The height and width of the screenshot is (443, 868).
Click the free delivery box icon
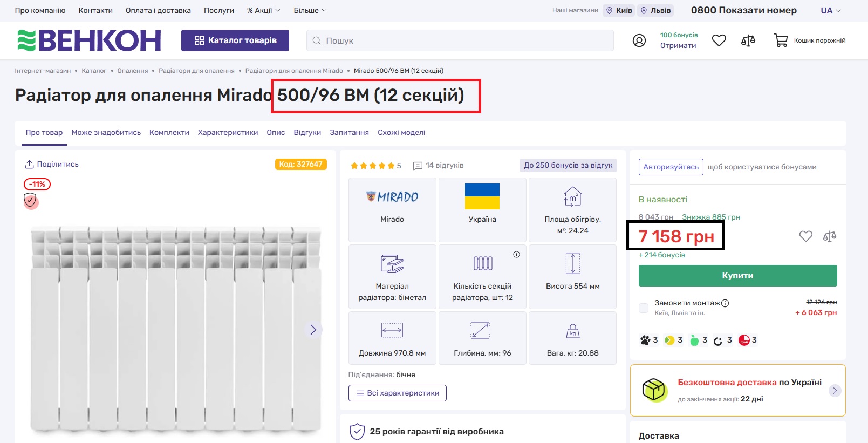tap(654, 390)
